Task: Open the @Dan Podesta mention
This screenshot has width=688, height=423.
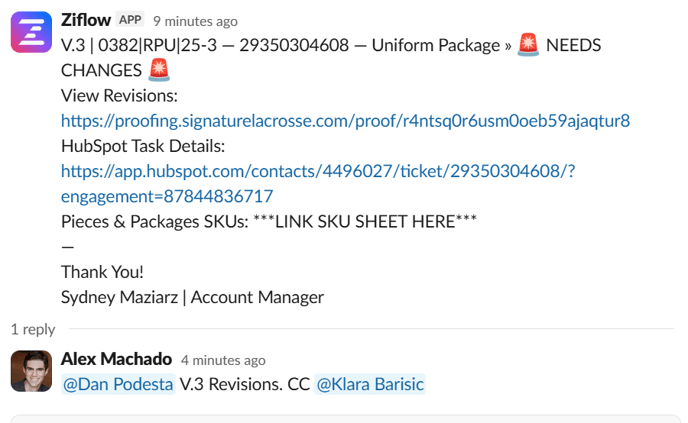Action: (x=118, y=383)
